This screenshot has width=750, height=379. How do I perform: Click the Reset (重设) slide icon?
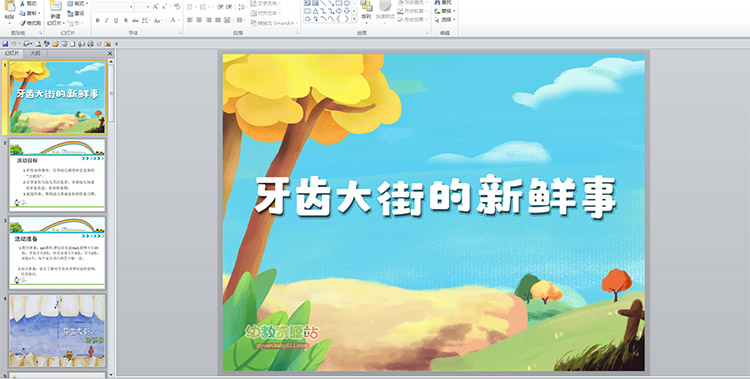(x=70, y=13)
